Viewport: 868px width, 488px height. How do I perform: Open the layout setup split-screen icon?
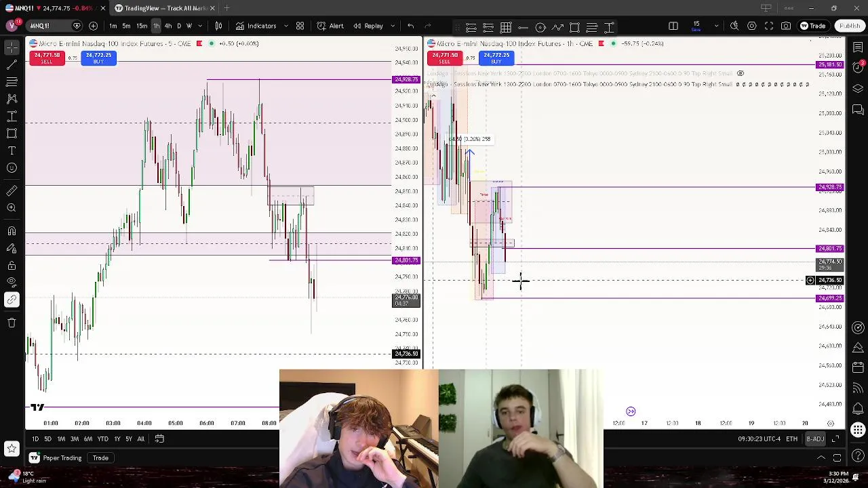pos(673,26)
